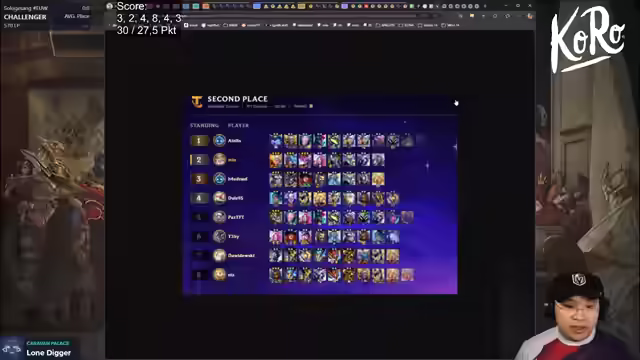This screenshot has width=640, height=360.
Task: Open the fourth-place player's avatar
Action: click(219, 198)
